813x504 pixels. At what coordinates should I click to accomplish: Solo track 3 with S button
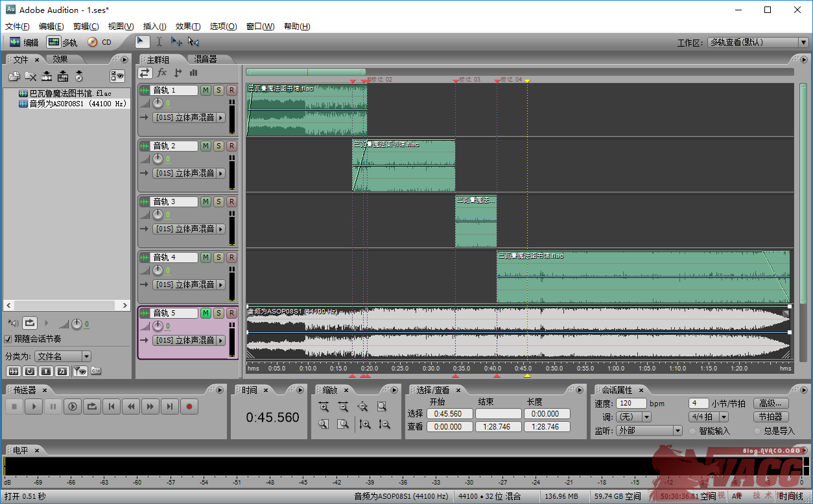(x=218, y=202)
